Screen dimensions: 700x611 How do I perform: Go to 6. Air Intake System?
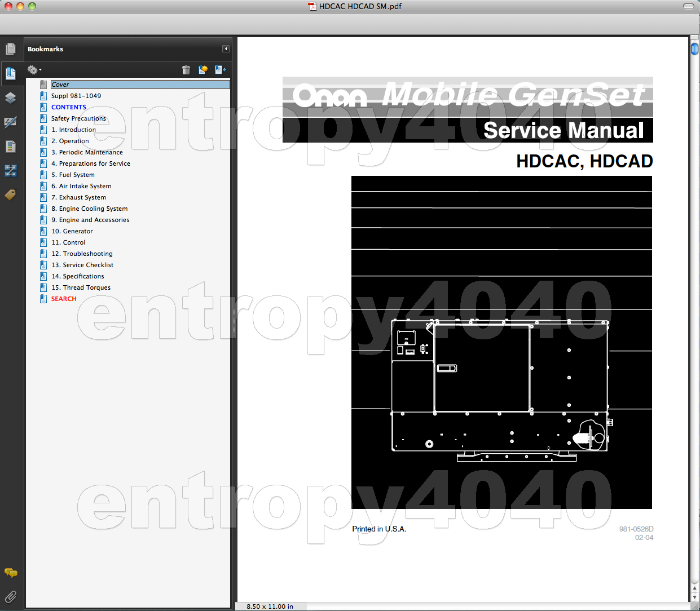coord(81,186)
